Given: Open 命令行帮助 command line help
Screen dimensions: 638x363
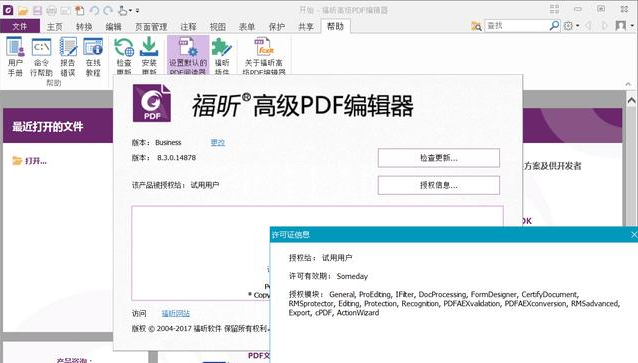Looking at the screenshot, I should [42, 57].
